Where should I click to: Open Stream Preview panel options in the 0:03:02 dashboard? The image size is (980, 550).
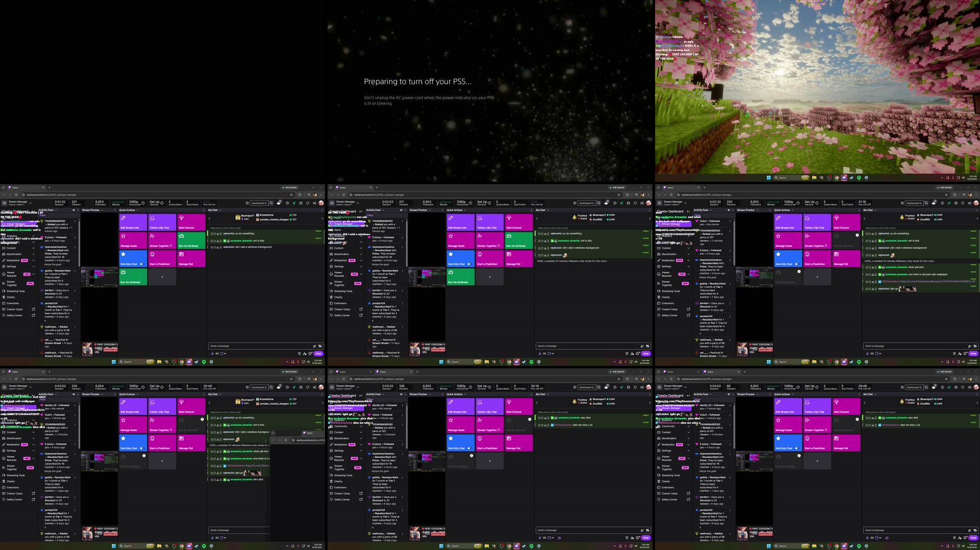point(114,394)
